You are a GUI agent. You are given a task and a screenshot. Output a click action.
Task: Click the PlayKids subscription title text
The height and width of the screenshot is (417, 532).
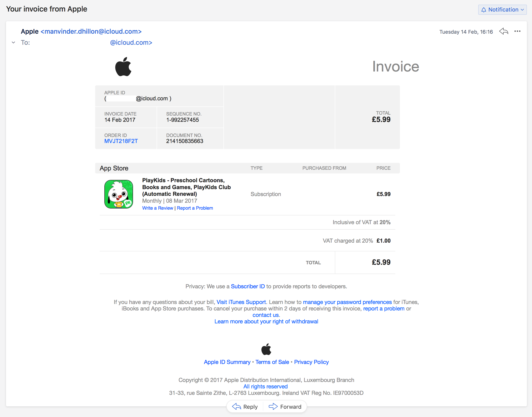pos(187,187)
